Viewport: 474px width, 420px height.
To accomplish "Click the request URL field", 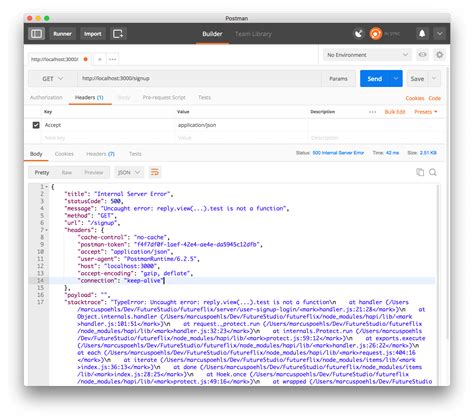I will coord(199,79).
